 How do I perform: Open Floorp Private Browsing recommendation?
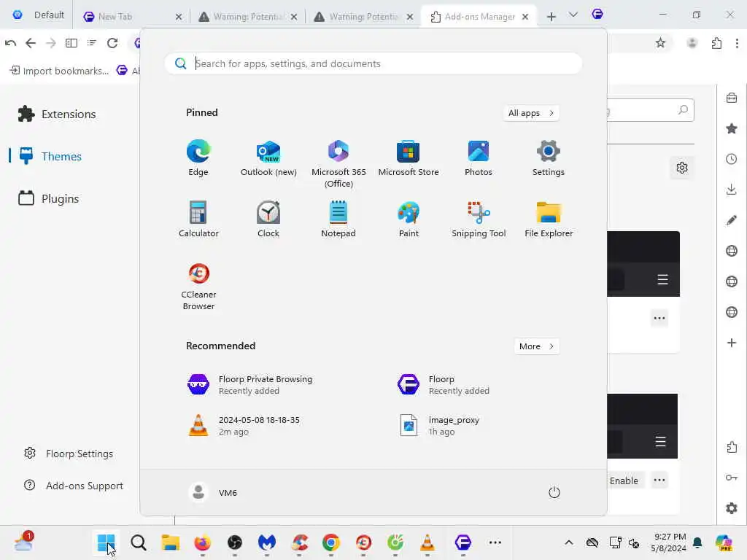pyautogui.click(x=250, y=385)
